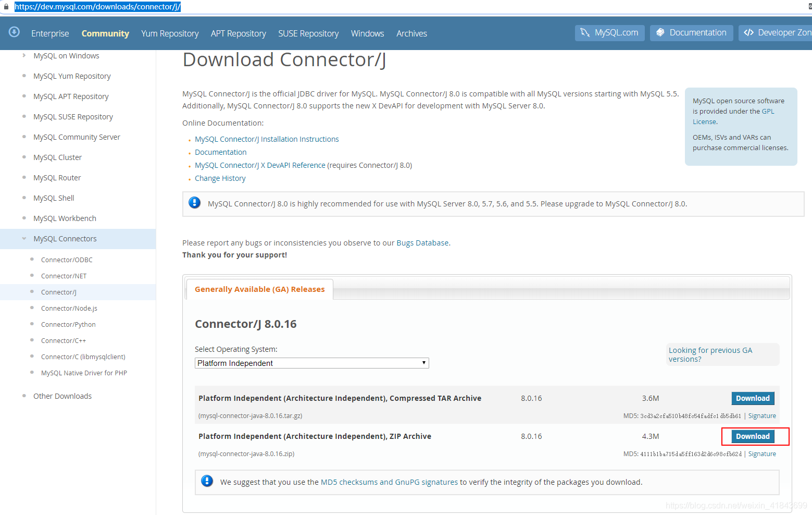
Task: Open the Windows navigation item
Action: 368,33
